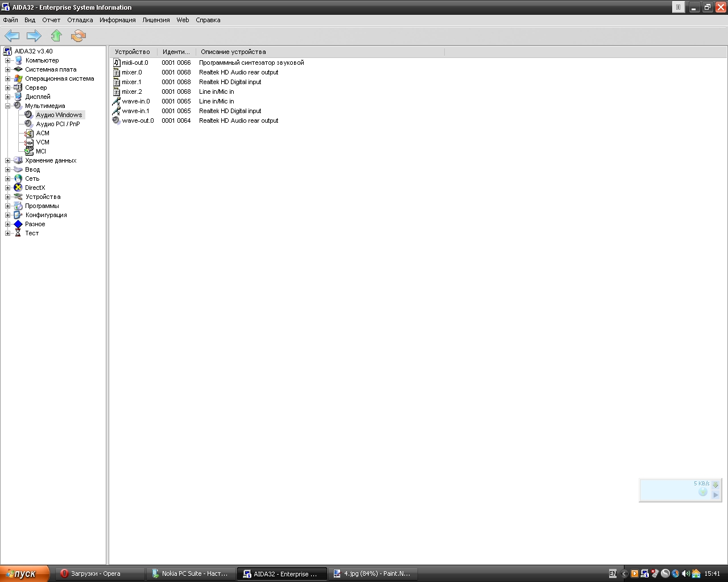
Task: Click the Хранение данных drive icon
Action: (x=18, y=160)
